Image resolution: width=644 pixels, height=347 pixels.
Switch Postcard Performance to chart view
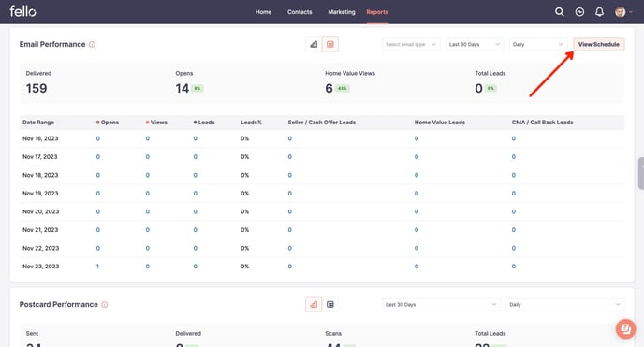(314, 304)
